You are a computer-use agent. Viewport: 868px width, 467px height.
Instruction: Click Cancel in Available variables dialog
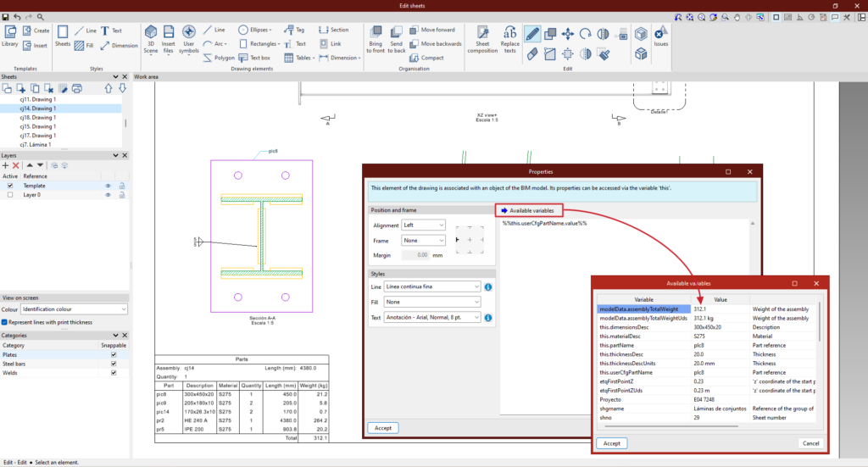tap(810, 443)
